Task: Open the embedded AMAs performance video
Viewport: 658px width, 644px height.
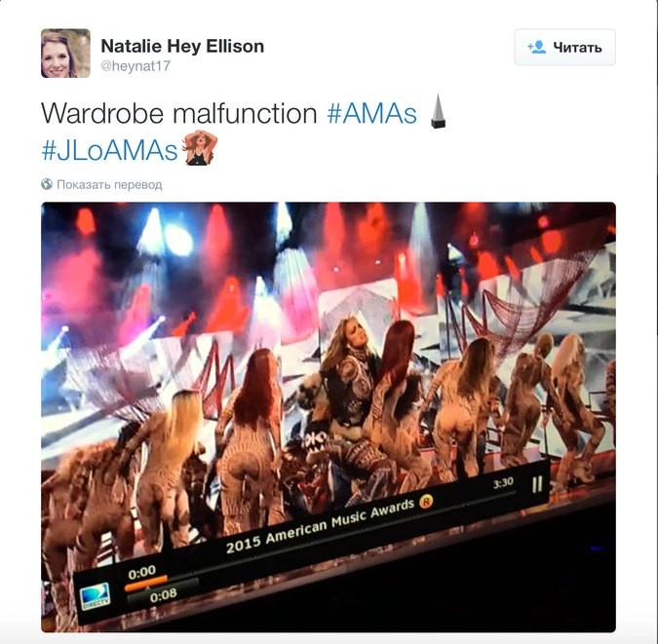Action: [329, 417]
